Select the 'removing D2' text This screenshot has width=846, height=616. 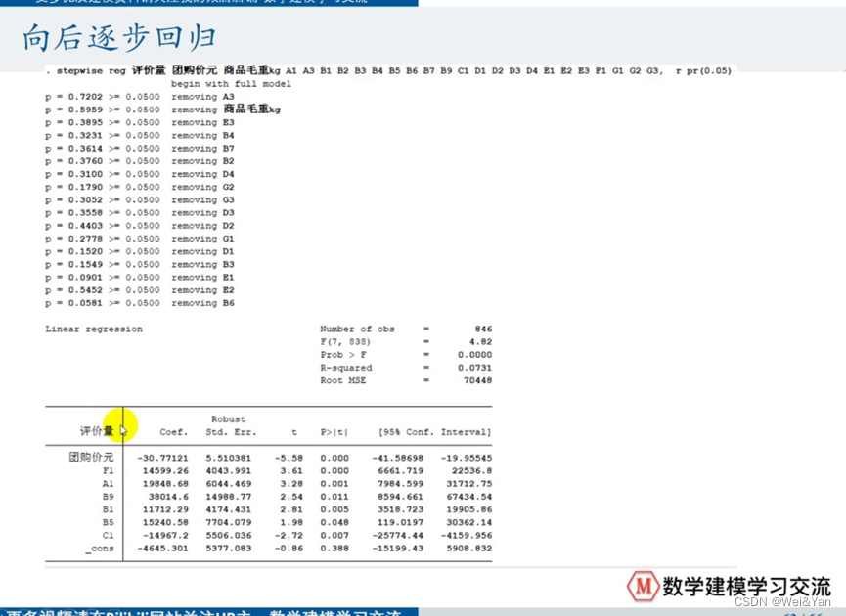pos(202,226)
